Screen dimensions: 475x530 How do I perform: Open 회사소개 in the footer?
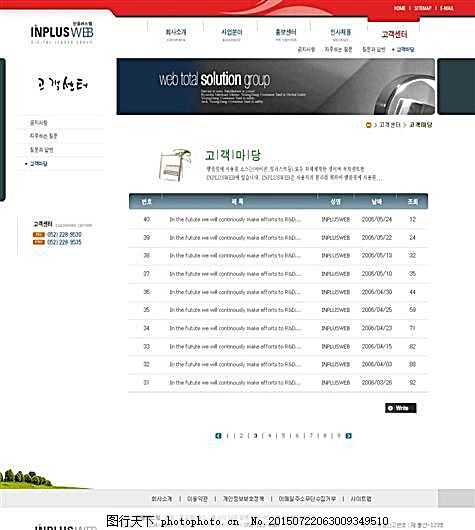[x=162, y=499]
